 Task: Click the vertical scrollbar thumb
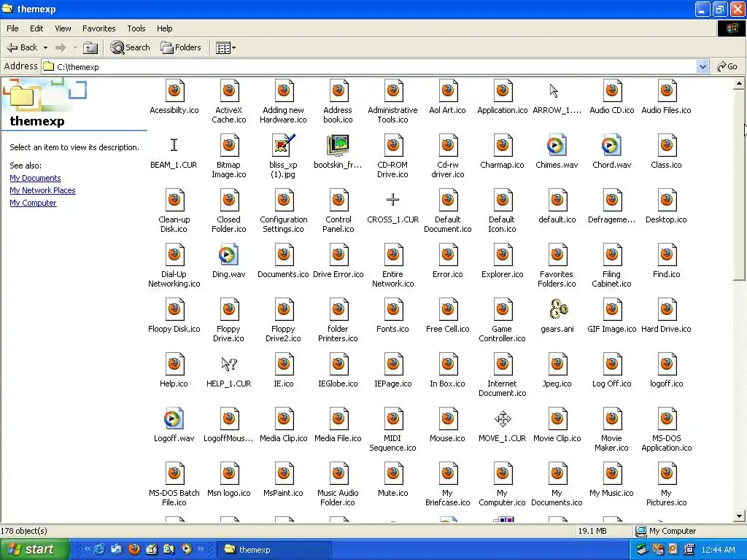pos(739,186)
